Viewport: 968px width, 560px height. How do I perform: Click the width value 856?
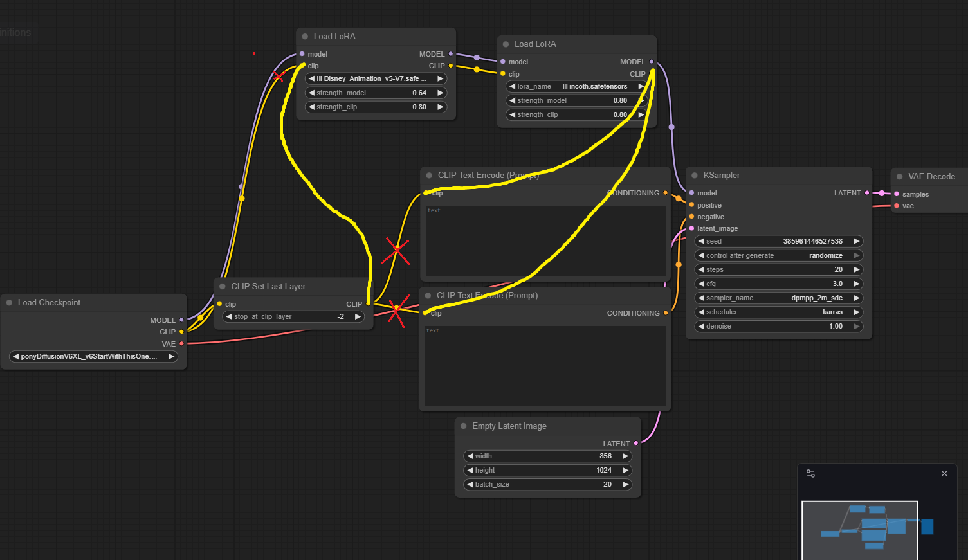coord(606,456)
